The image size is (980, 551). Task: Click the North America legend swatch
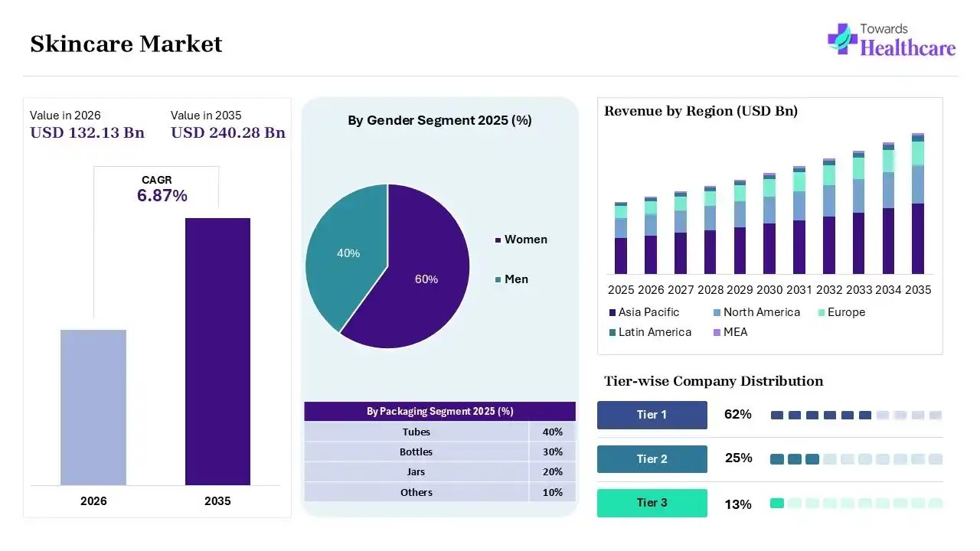(717, 313)
